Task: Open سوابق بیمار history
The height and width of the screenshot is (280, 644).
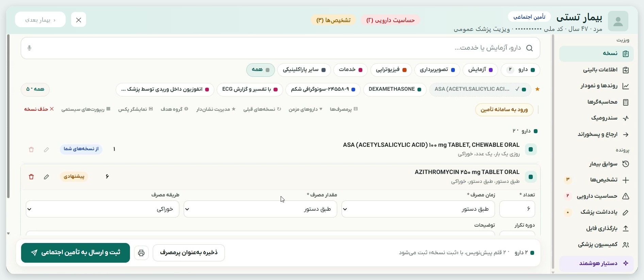Action: (x=596, y=164)
